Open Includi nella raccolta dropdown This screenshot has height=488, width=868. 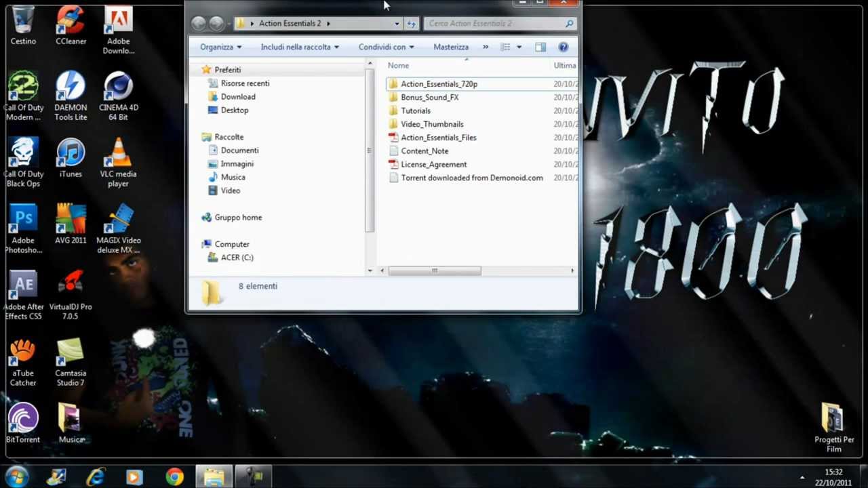click(300, 47)
